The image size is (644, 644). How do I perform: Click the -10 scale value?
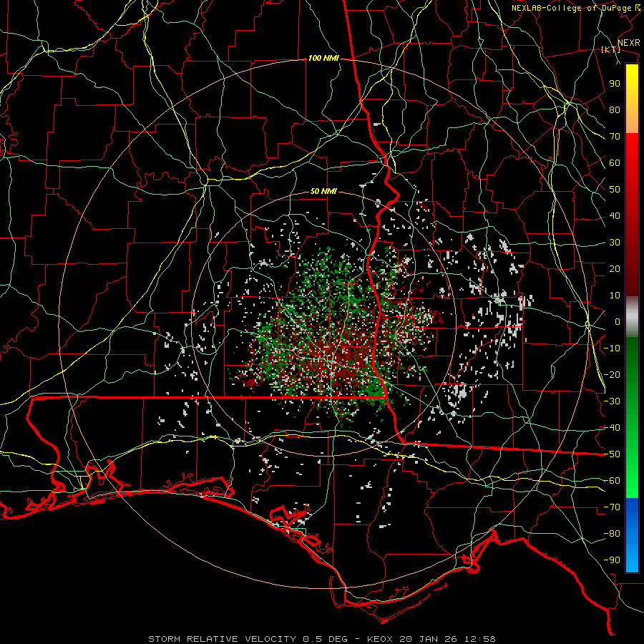pos(612,348)
